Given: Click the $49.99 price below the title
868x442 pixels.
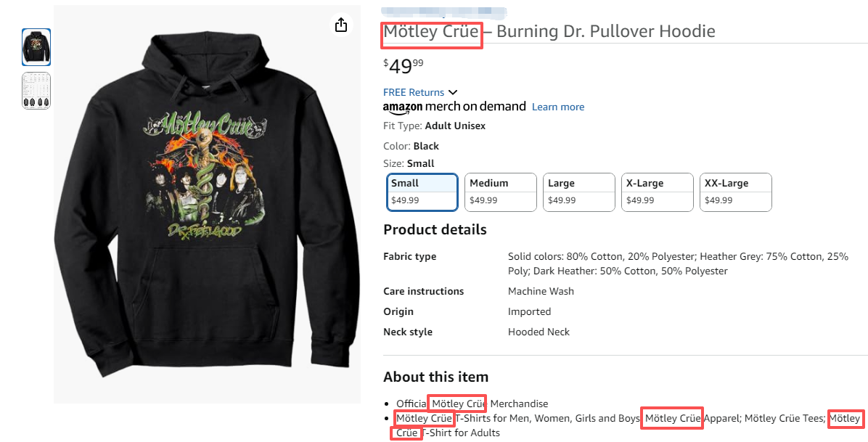Looking at the screenshot, I should click(404, 66).
